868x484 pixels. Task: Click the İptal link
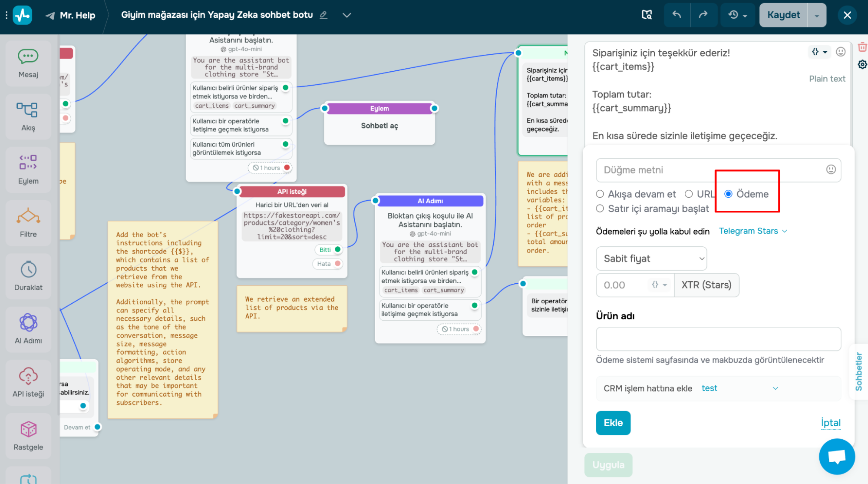(830, 423)
